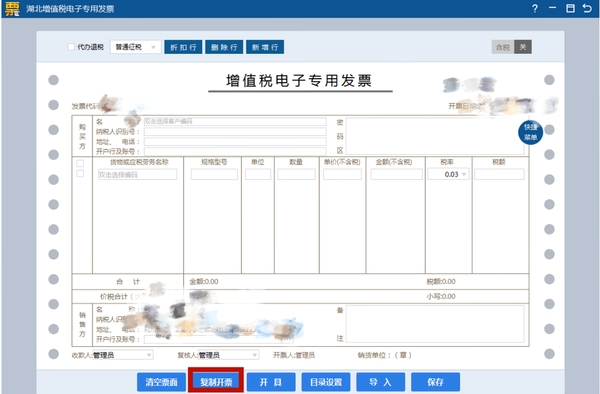The width and height of the screenshot is (600, 394).
Task: Click the 金额:0.00 total text
Action: tap(204, 282)
